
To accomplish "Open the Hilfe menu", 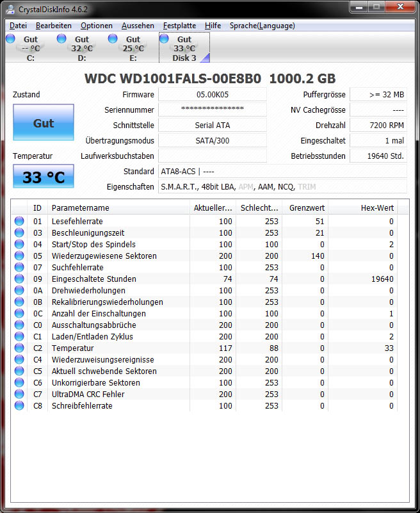I will (x=213, y=26).
